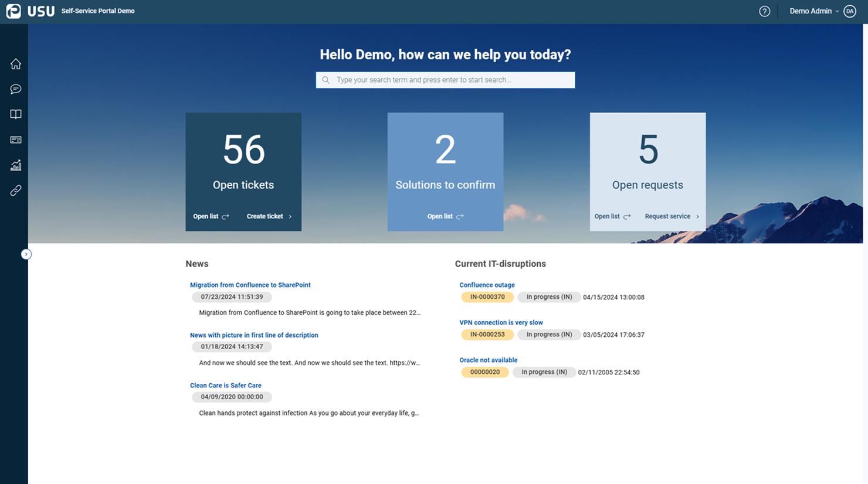This screenshot has height=484, width=868.
Task: Go to Home via sidebar house icon
Action: 16,64
